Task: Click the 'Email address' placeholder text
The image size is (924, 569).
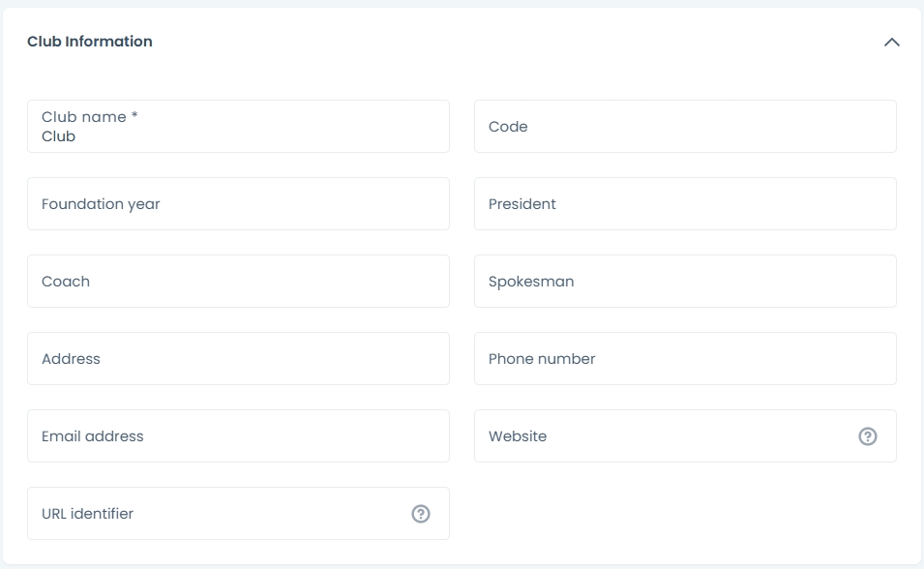Action: [93, 436]
